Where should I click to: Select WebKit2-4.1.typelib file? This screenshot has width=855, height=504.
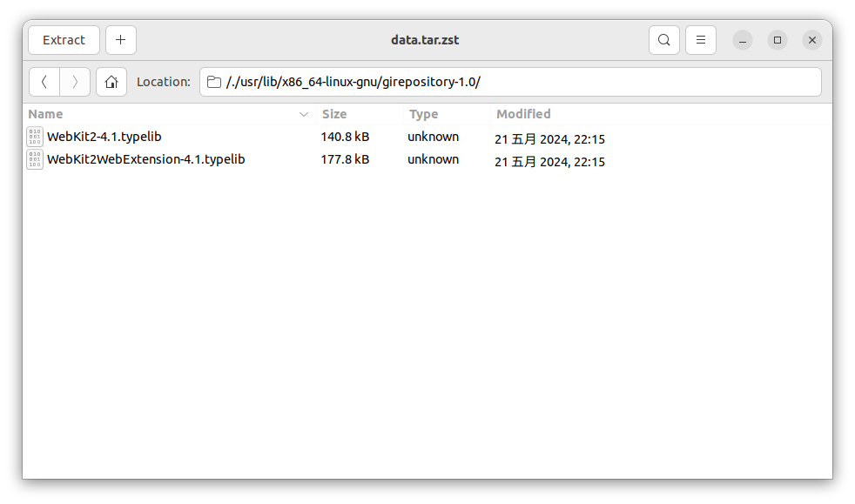pos(104,137)
